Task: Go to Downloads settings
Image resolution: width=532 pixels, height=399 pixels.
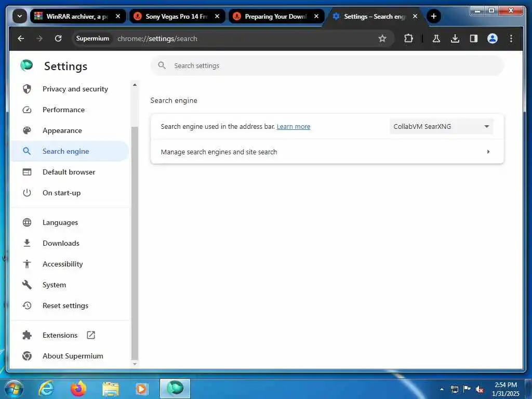Action: [x=70, y=243]
